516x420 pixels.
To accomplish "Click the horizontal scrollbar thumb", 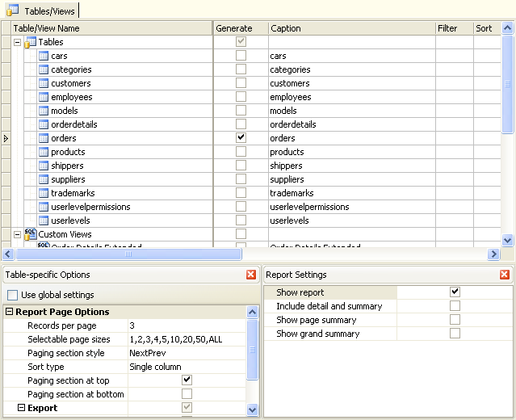I will click(x=128, y=254).
